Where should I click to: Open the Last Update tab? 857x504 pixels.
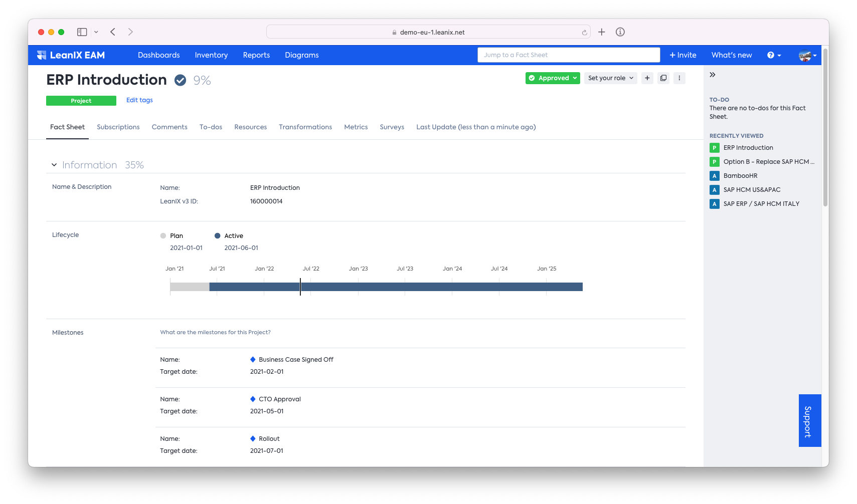(x=476, y=127)
